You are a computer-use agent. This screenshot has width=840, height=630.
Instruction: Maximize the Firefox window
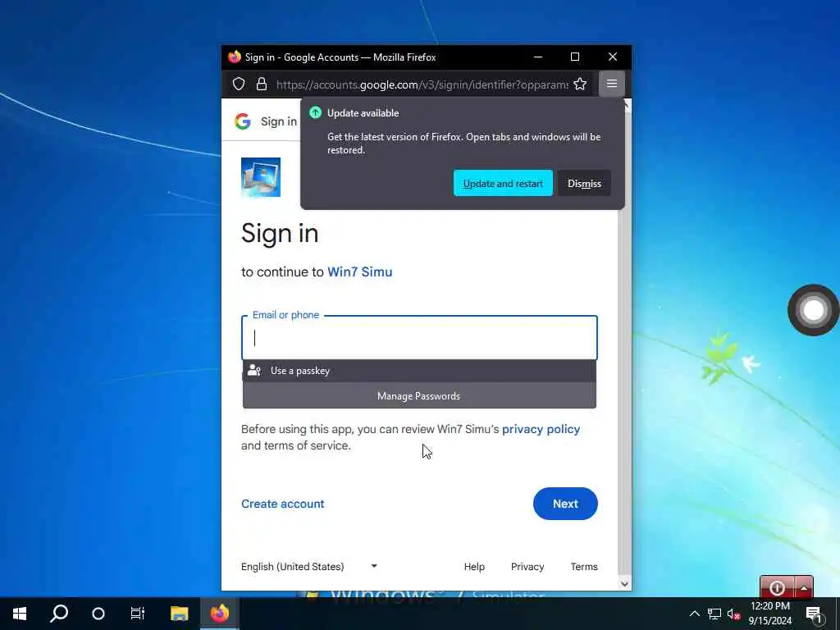coord(575,57)
